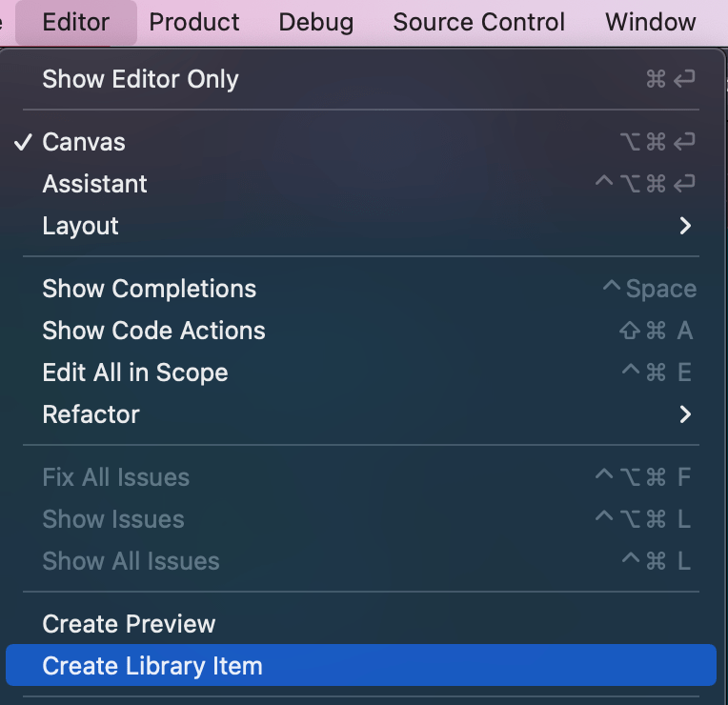Select Show Code Actions
The image size is (728, 705).
click(x=154, y=331)
